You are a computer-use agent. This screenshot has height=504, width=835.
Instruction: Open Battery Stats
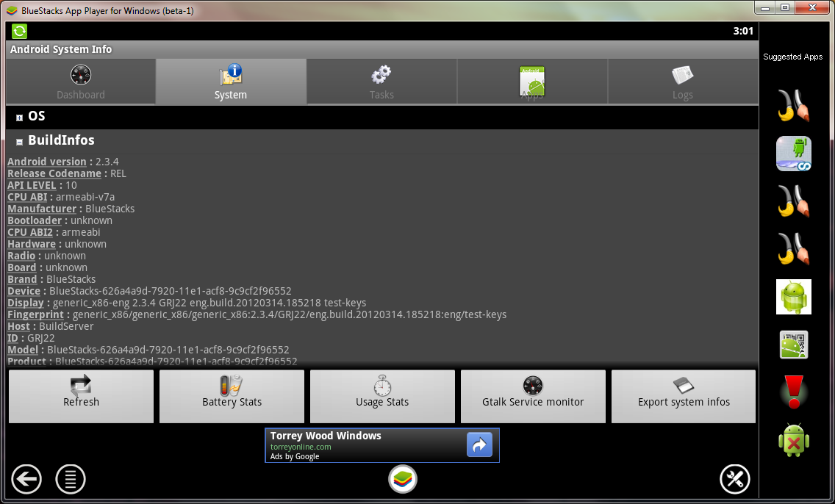tap(232, 396)
